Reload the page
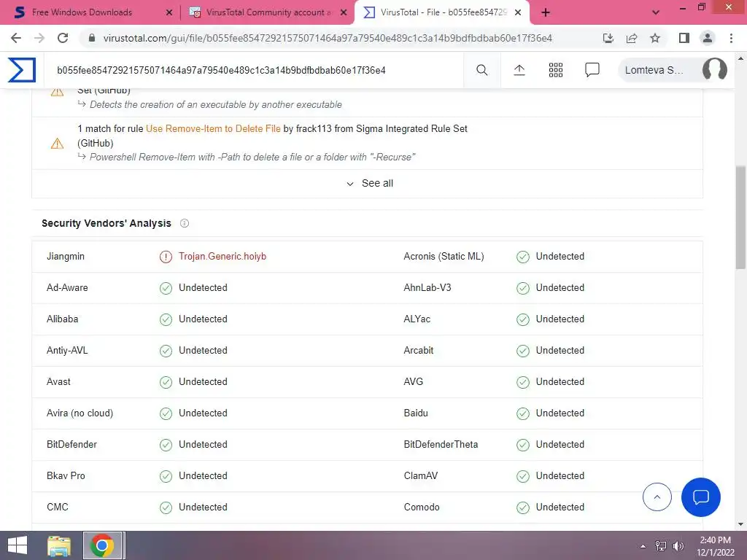This screenshot has height=560, width=747. [x=63, y=38]
